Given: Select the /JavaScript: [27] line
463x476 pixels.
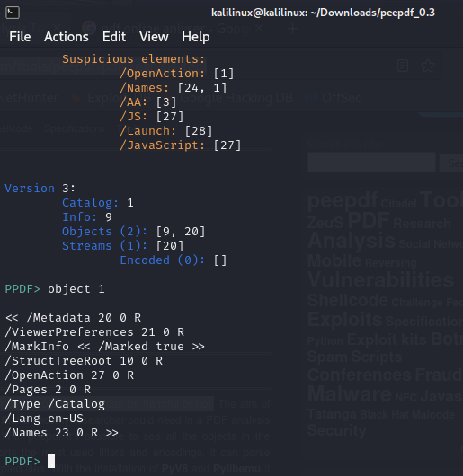Looking at the screenshot, I should point(181,145).
